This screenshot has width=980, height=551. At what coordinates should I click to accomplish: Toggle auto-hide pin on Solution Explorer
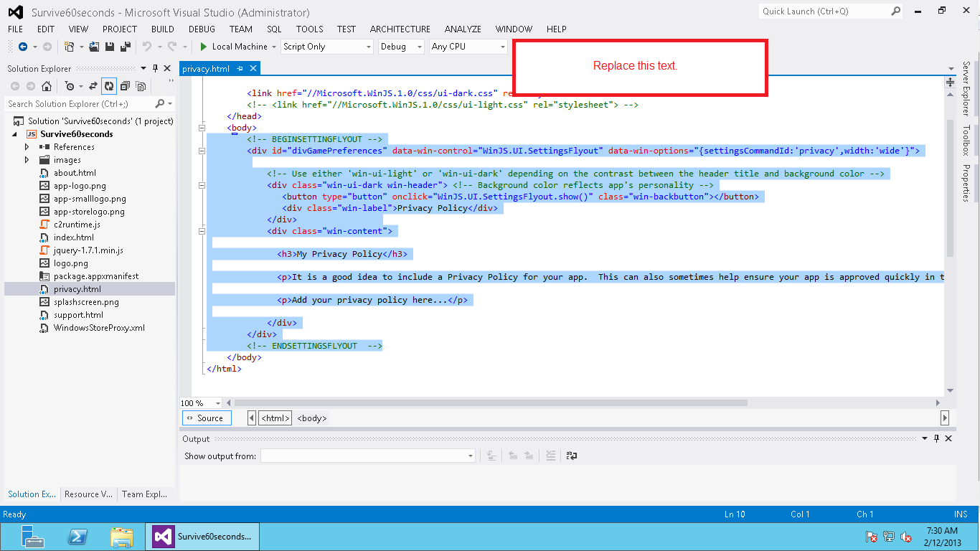(155, 68)
